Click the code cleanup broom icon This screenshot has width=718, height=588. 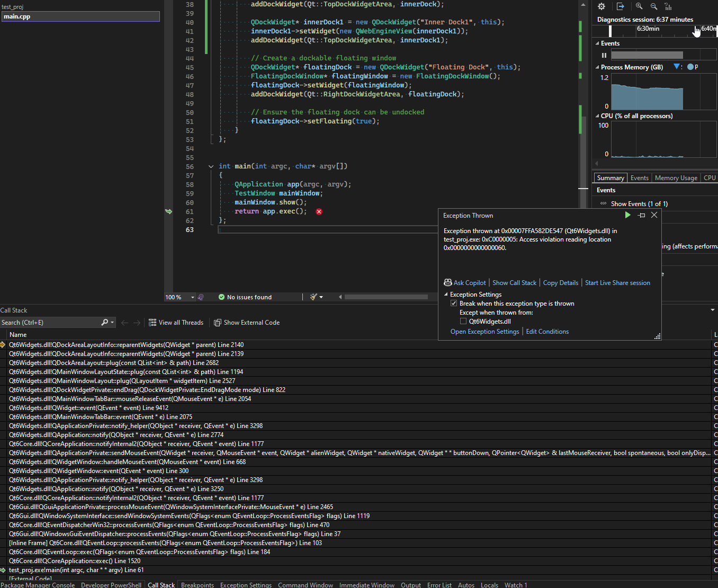click(313, 297)
